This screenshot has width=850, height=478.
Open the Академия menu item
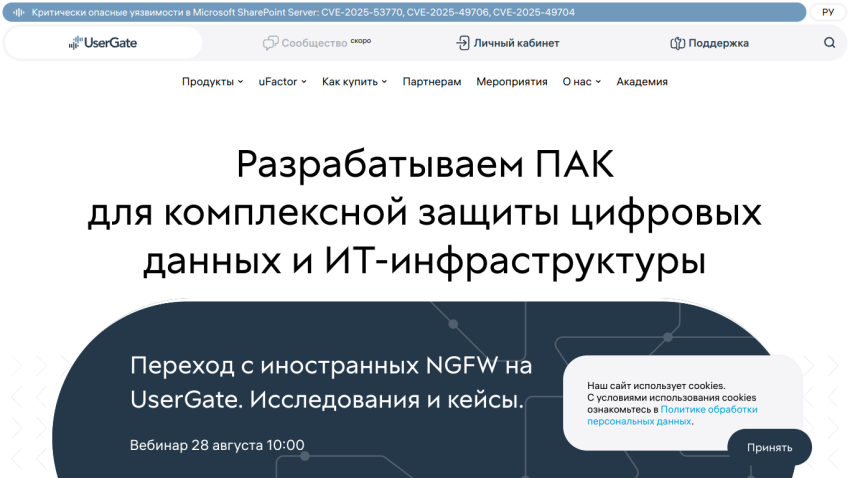click(x=642, y=81)
